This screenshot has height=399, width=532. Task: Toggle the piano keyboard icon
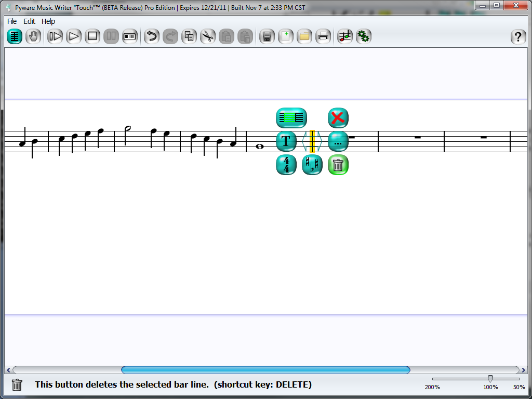[130, 36]
